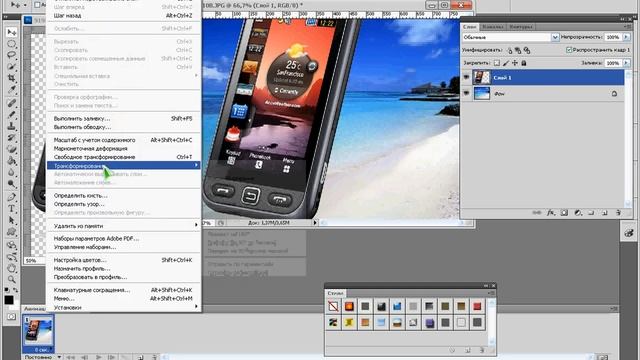This screenshot has width=640, height=360.
Task: Toggle lock transparent pixels
Action: click(x=497, y=63)
